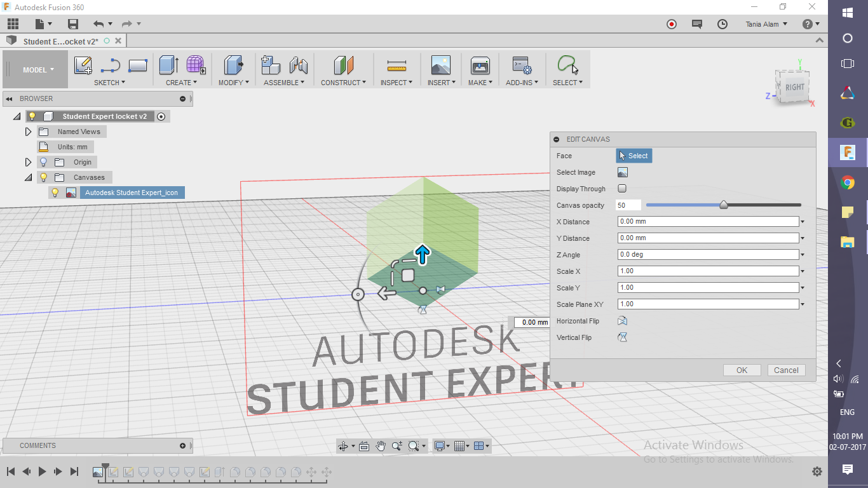Expand the Origin tree node
This screenshot has width=868, height=488.
(28, 162)
